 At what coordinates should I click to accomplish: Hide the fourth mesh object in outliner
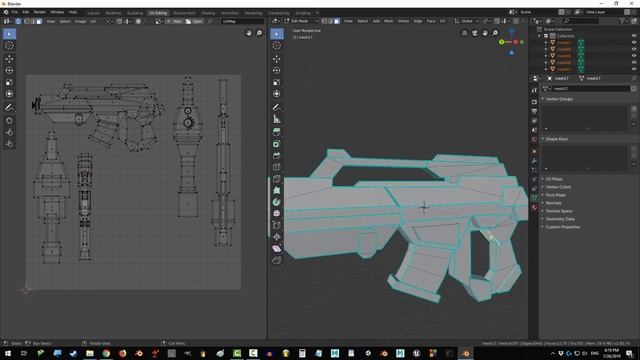click(634, 62)
